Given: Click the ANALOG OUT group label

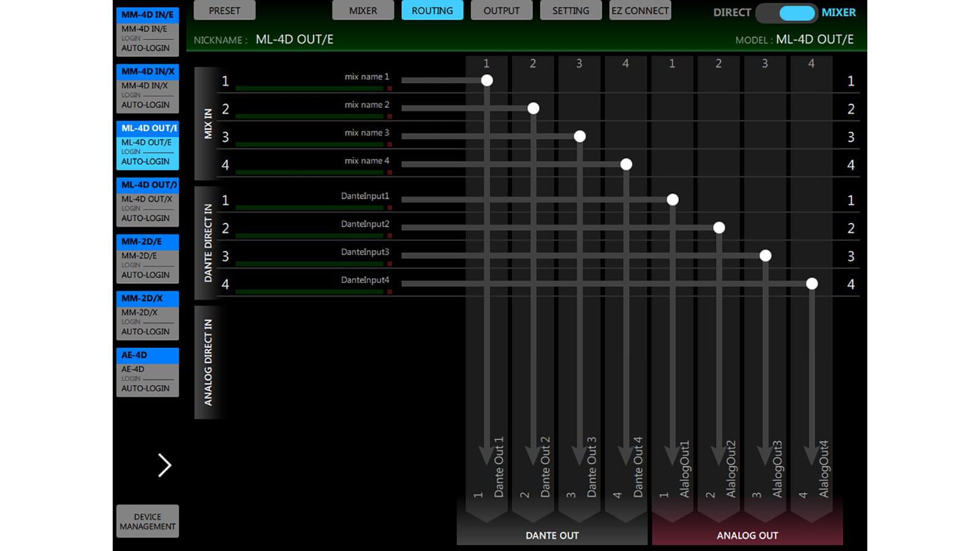Looking at the screenshot, I should (747, 535).
